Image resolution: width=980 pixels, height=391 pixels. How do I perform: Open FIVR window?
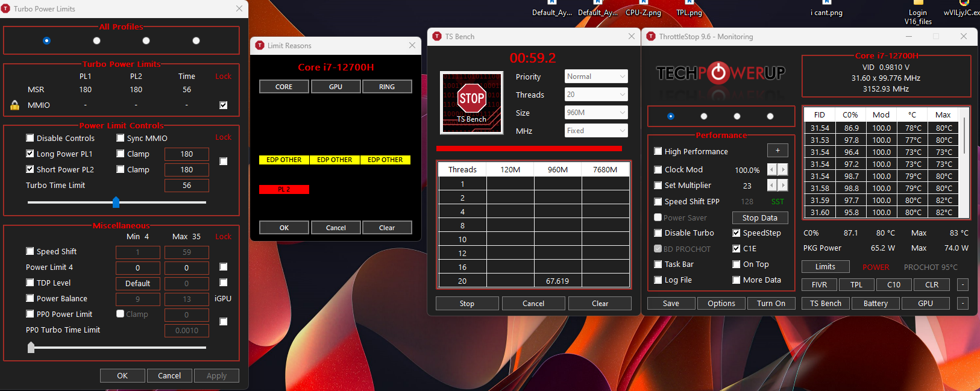point(820,285)
